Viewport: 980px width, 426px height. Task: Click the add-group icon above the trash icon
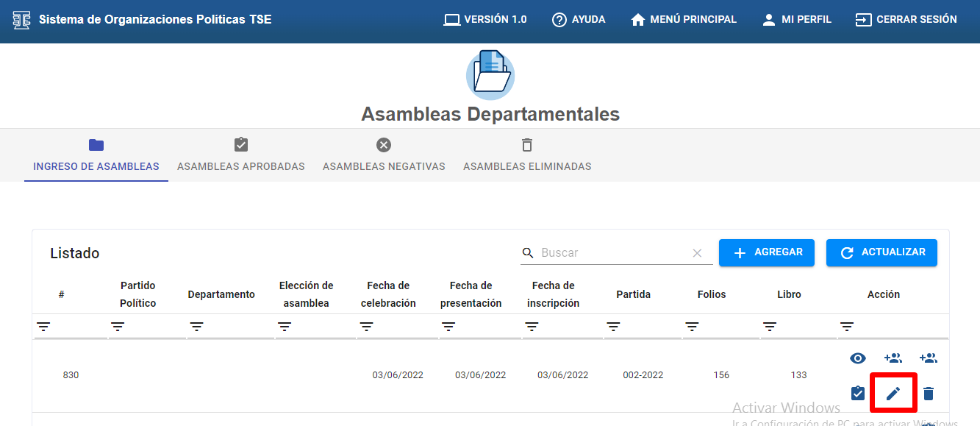tap(929, 358)
